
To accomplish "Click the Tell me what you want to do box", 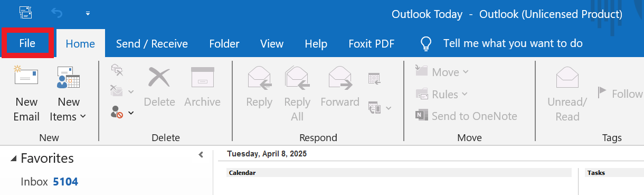I will point(513,43).
